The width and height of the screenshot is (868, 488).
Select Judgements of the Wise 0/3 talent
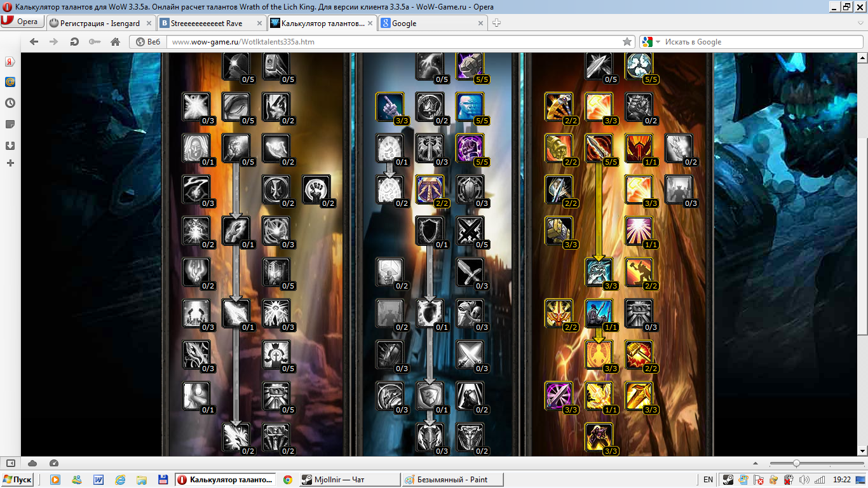[639, 313]
